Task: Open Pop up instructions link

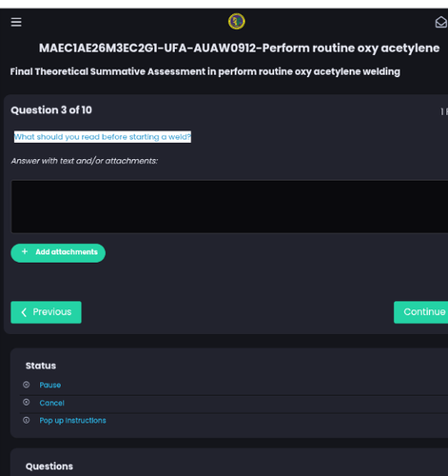Action: click(x=72, y=421)
